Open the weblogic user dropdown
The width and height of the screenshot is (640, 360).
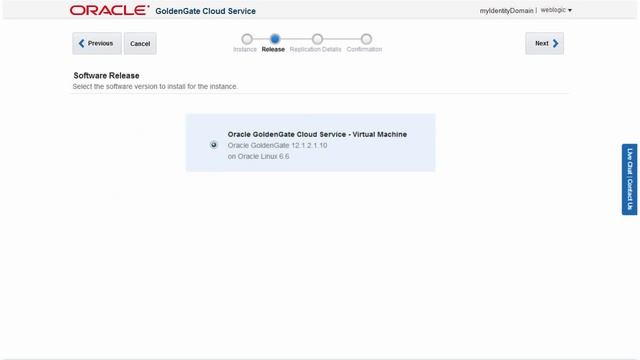556,10
